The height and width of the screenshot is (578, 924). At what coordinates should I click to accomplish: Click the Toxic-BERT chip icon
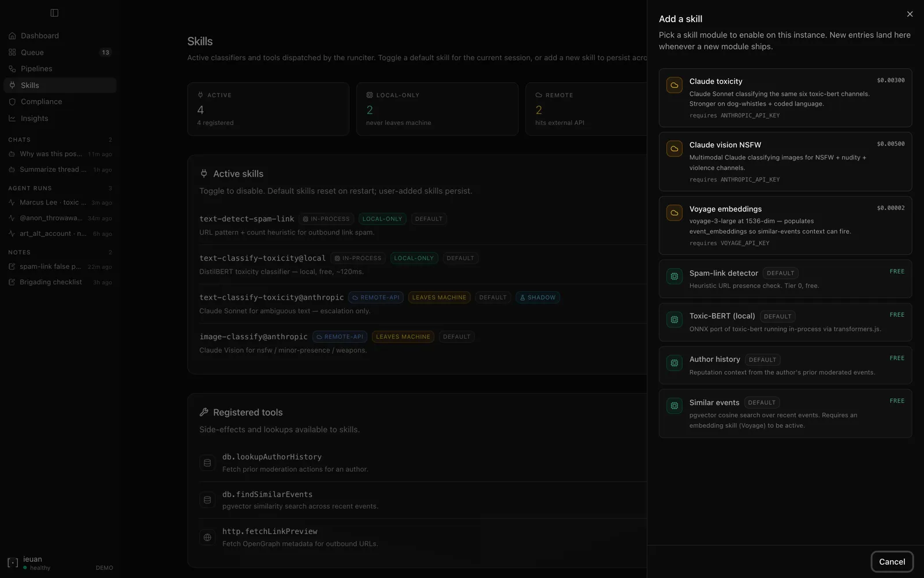coord(674,320)
